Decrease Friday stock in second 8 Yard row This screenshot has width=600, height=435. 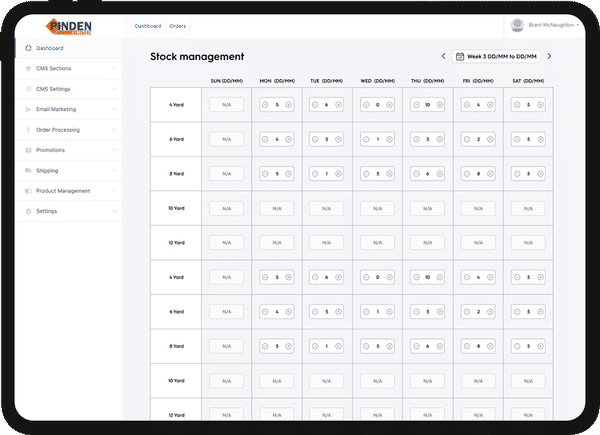466,346
